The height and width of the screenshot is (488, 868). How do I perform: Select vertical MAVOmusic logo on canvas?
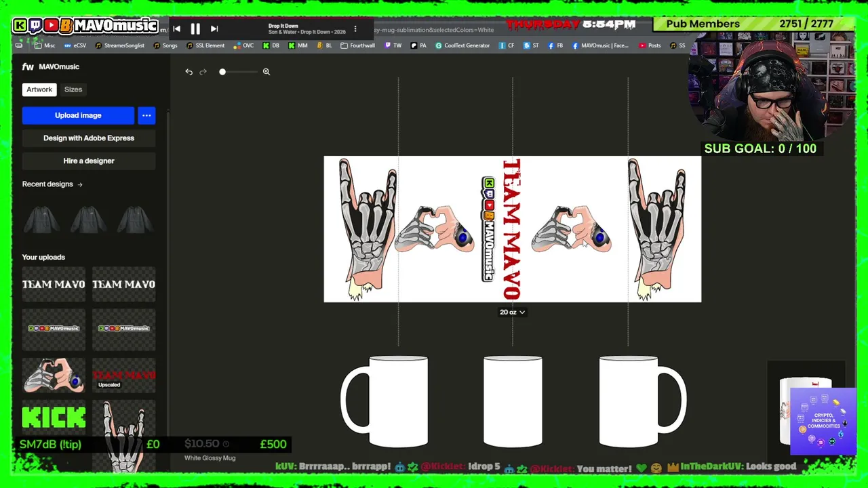[x=488, y=229]
